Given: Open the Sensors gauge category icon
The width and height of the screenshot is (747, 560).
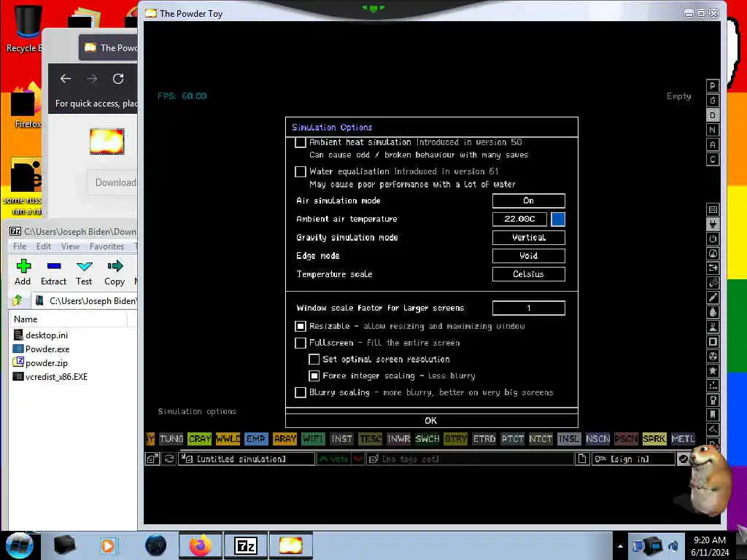Looking at the screenshot, I should pyautogui.click(x=713, y=254).
